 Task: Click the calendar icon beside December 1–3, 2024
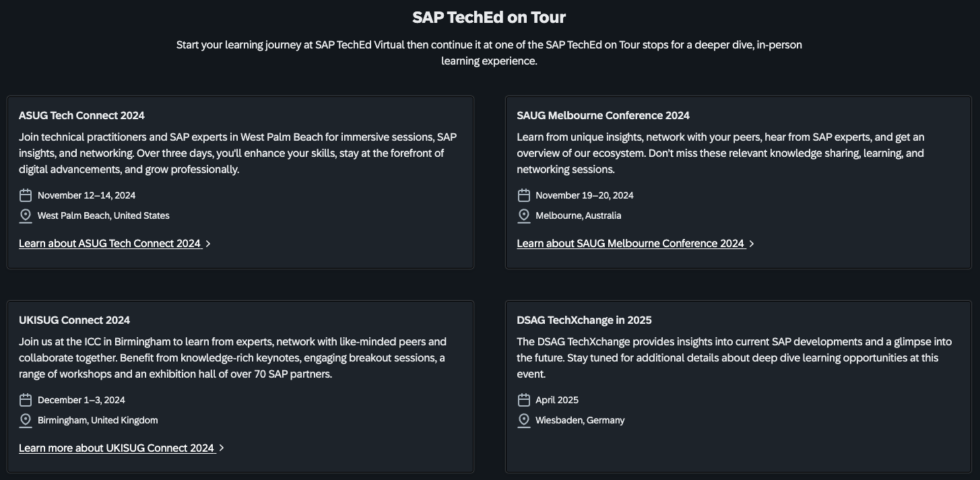coord(26,400)
